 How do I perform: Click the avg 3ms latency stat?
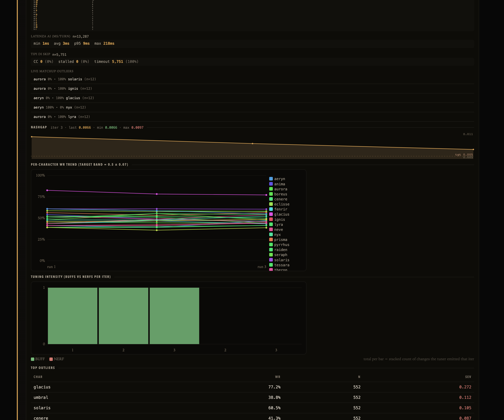pyautogui.click(x=61, y=44)
